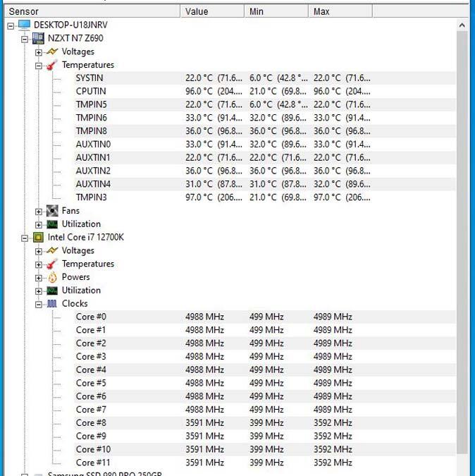Select the TMPIN5 sensor row
This screenshot has width=475, height=476.
[x=265, y=105]
